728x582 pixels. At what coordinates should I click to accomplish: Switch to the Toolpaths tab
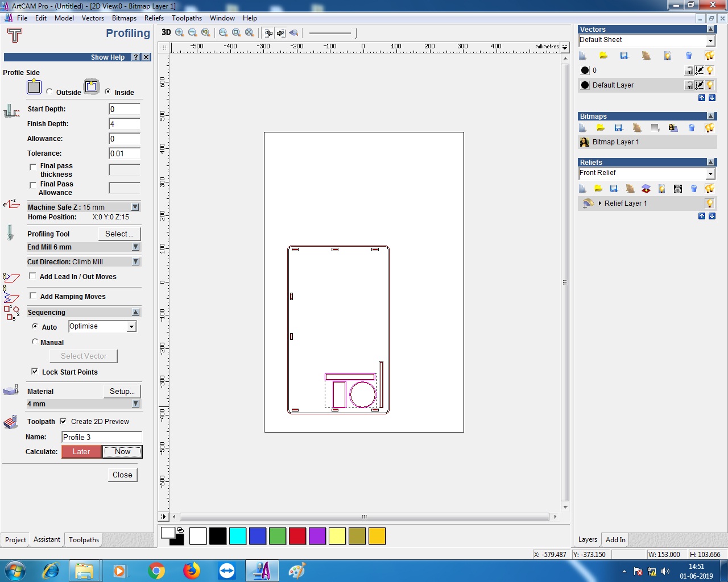[84, 540]
